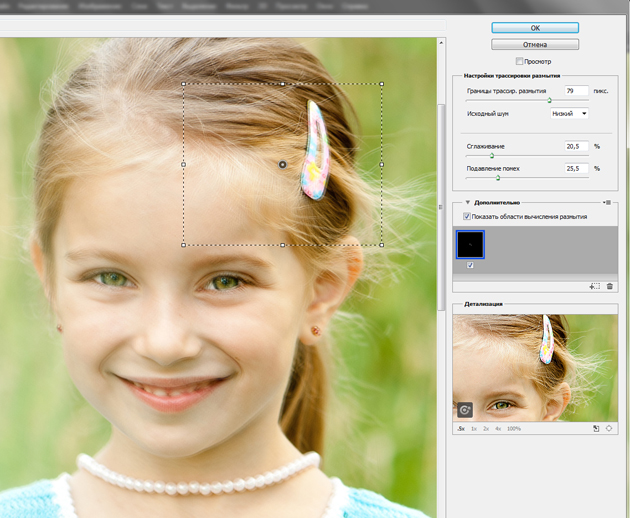Collapse the Дополнительно section triangle
Viewport: 630px width, 518px height.
(x=467, y=203)
